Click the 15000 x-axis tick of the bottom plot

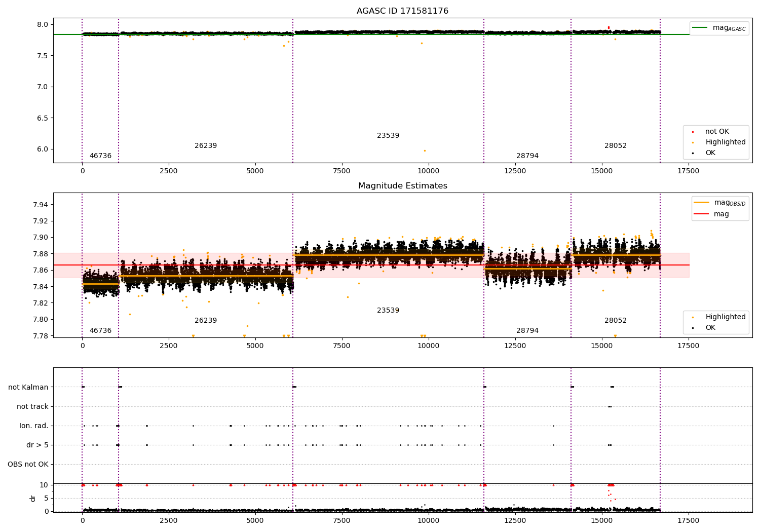tap(602, 521)
